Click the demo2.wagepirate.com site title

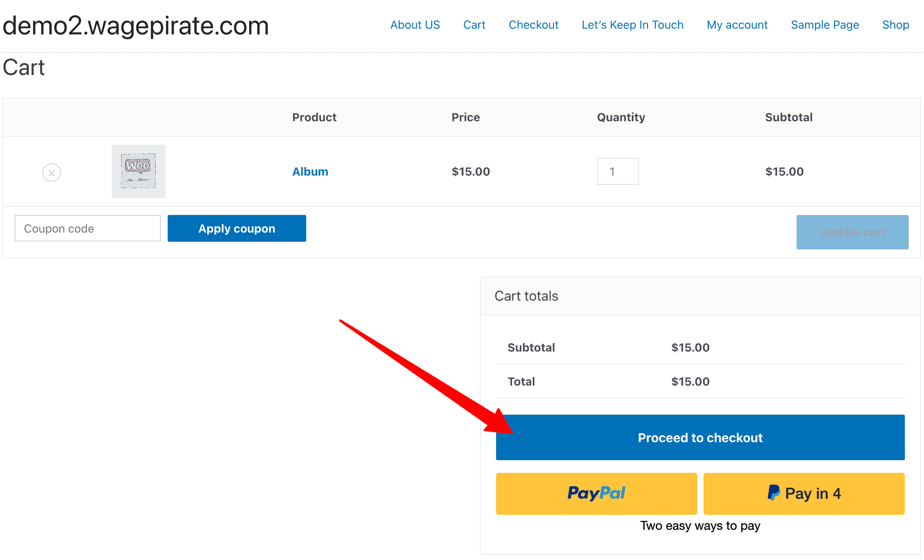(x=135, y=26)
